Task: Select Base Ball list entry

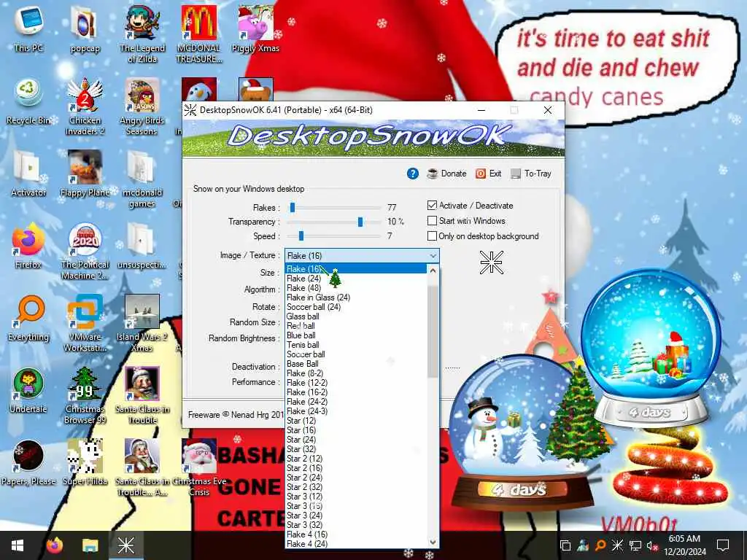Action: [x=356, y=364]
